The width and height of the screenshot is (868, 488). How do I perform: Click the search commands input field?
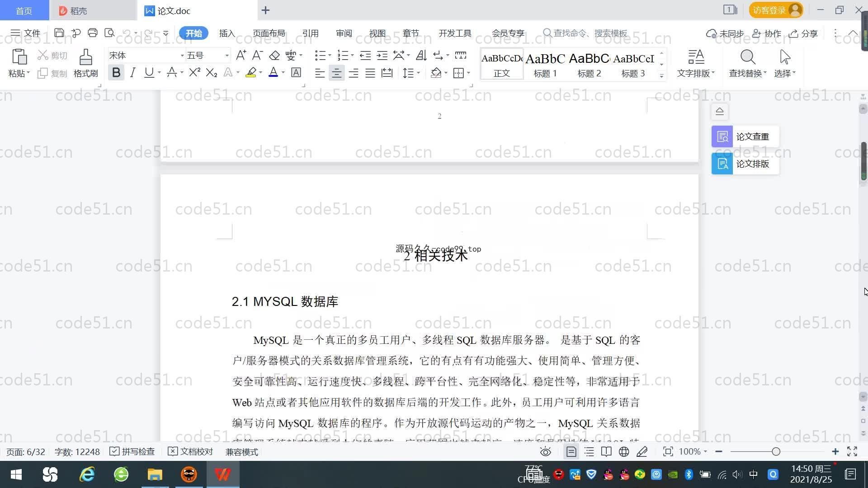pyautogui.click(x=585, y=33)
